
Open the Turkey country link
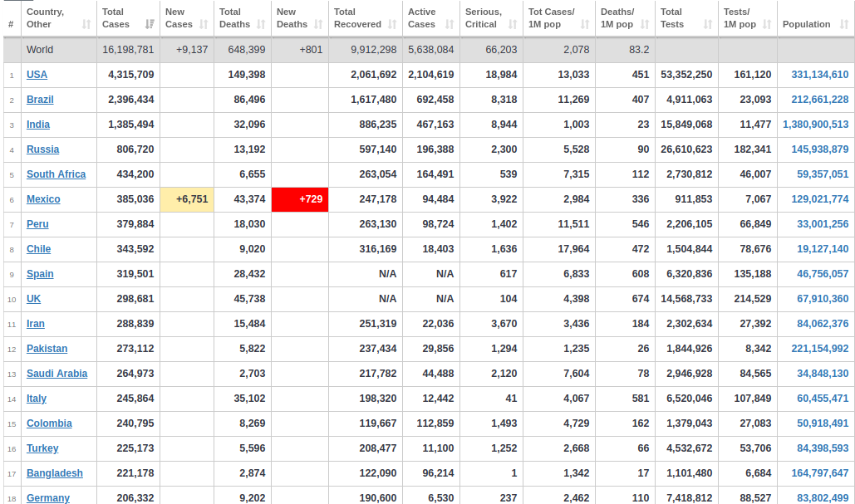[x=42, y=448]
